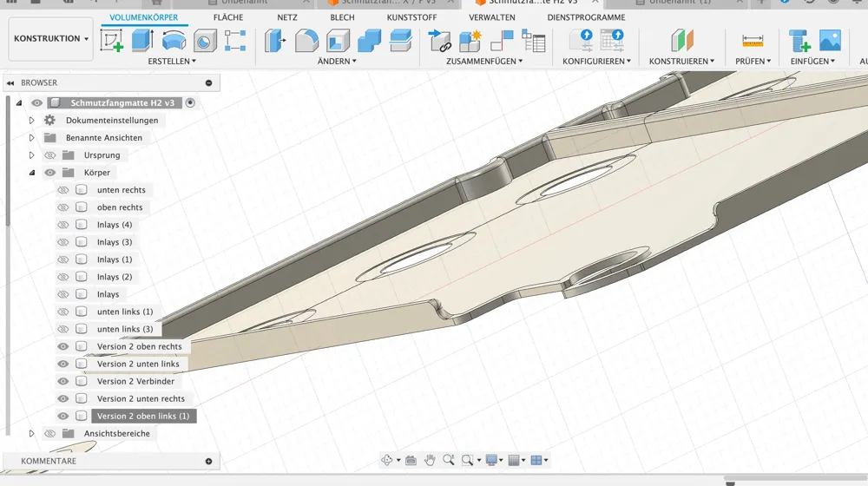Select the Extrude tool
Screen dimensions: 868x486
pyautogui.click(x=142, y=41)
